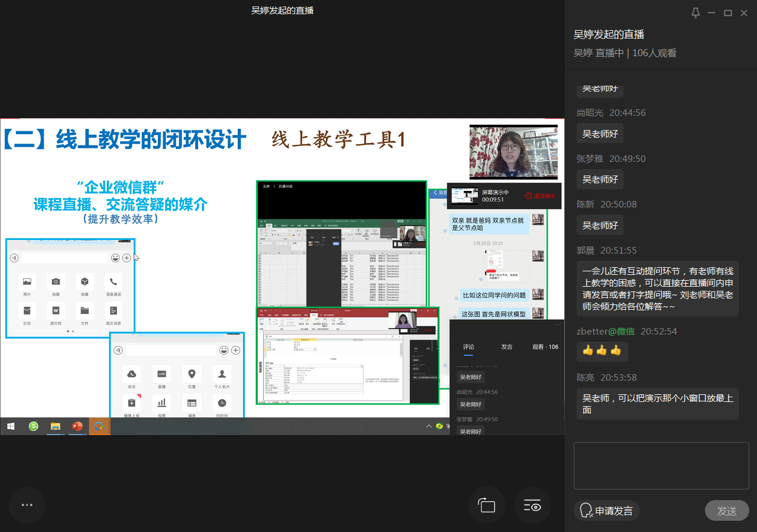The height and width of the screenshot is (532, 757).
Task: Click the 比如这位同学问的问题 chat bubble
Action: pyautogui.click(x=494, y=295)
